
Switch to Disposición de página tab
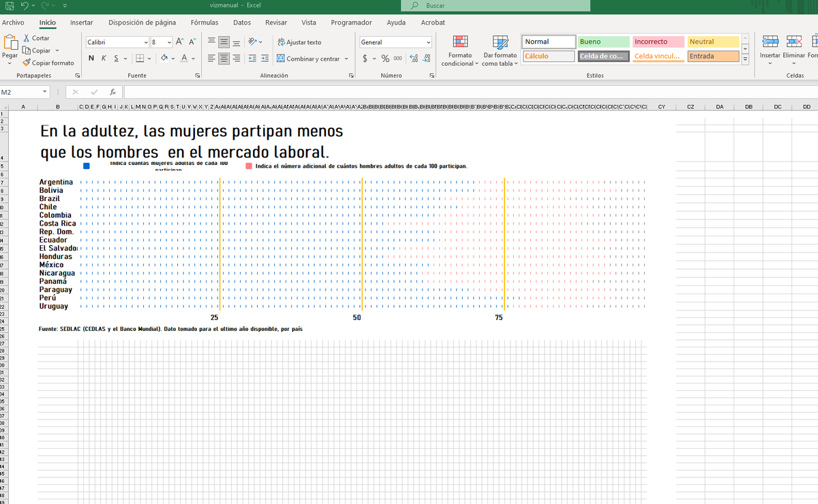(x=142, y=22)
